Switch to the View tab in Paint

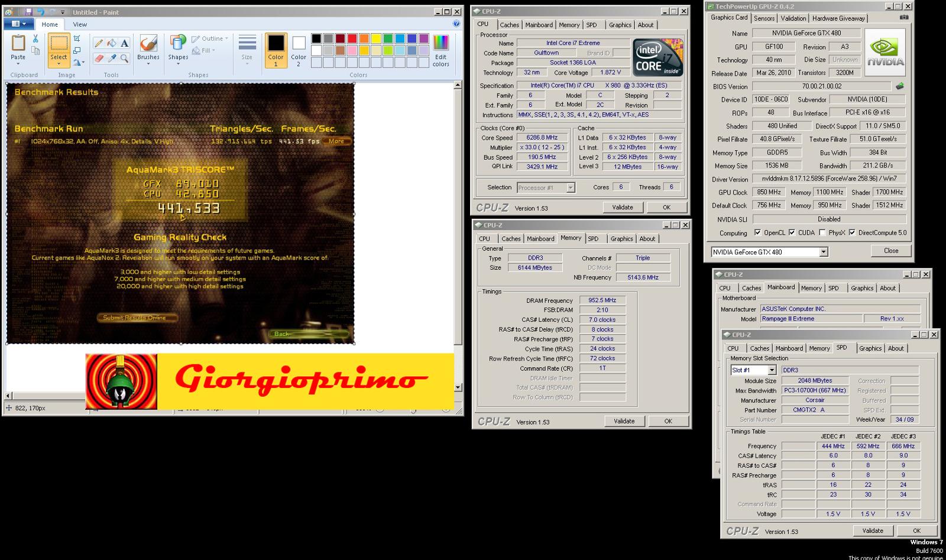[x=80, y=24]
